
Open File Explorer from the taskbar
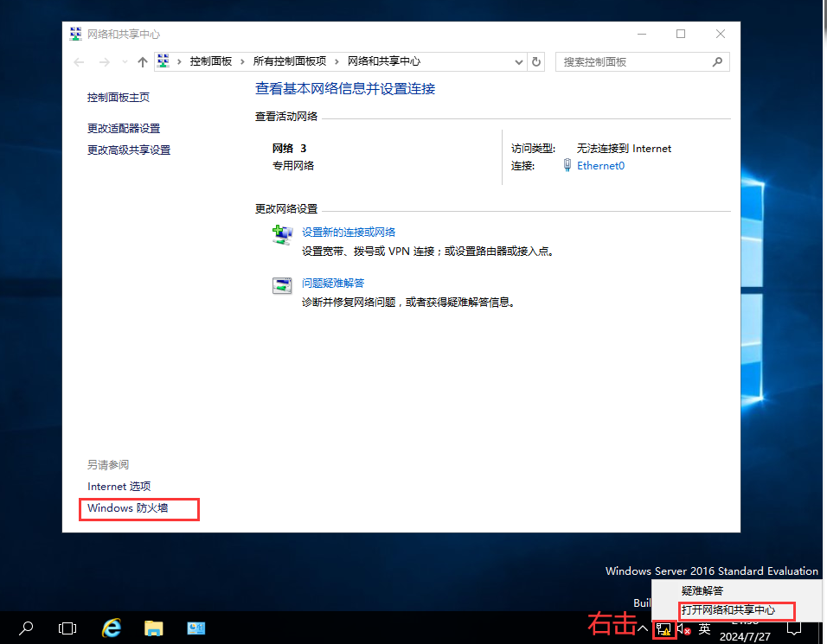(x=153, y=628)
